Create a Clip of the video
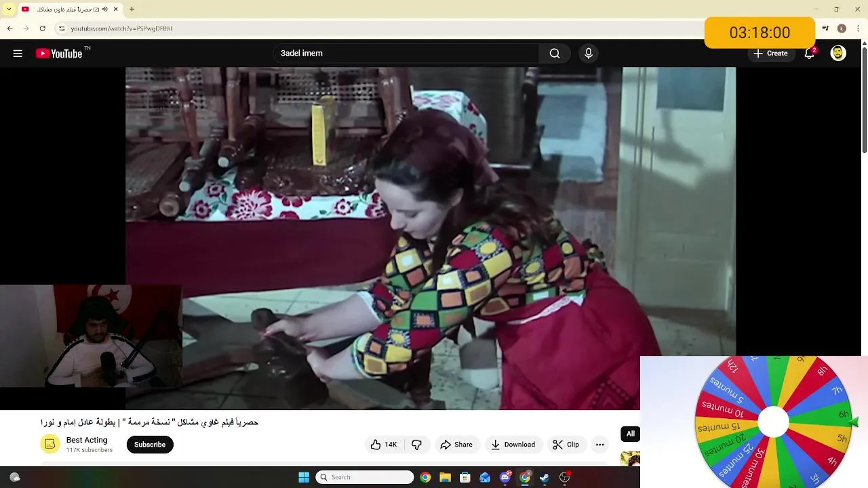 coord(566,445)
